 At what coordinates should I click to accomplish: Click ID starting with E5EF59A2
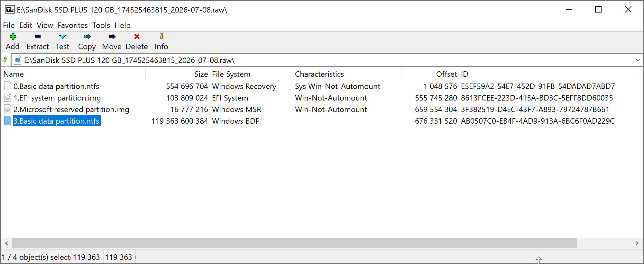(x=538, y=86)
